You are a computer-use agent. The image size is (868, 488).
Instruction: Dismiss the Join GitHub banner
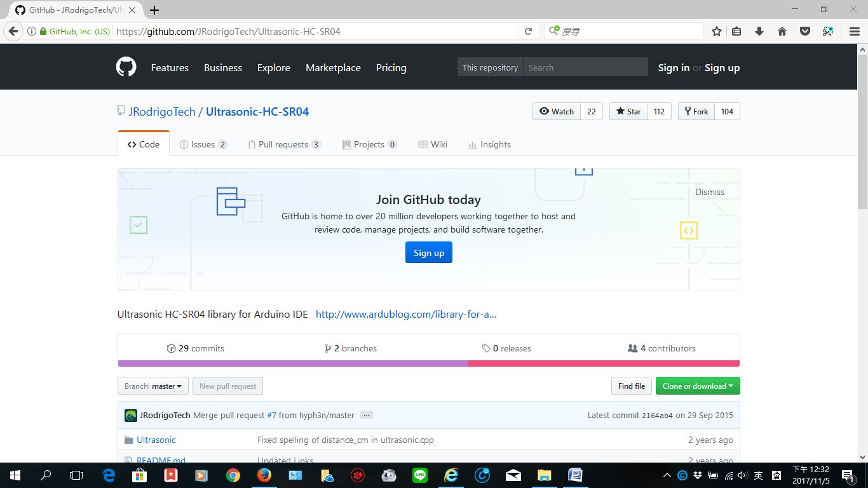pyautogui.click(x=710, y=192)
